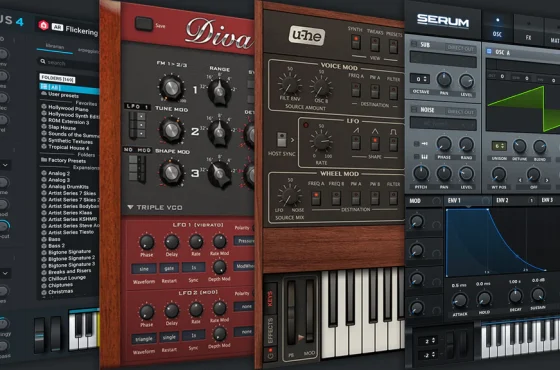Image resolution: width=560 pixels, height=370 pixels.
Task: Click Diva's oscillator 1 Range knob
Action: [219, 91]
